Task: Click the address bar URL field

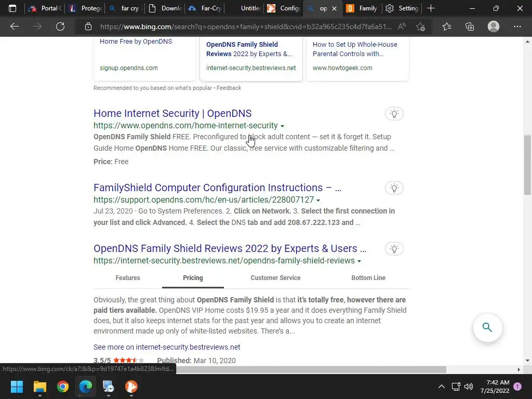Action: click(x=246, y=26)
